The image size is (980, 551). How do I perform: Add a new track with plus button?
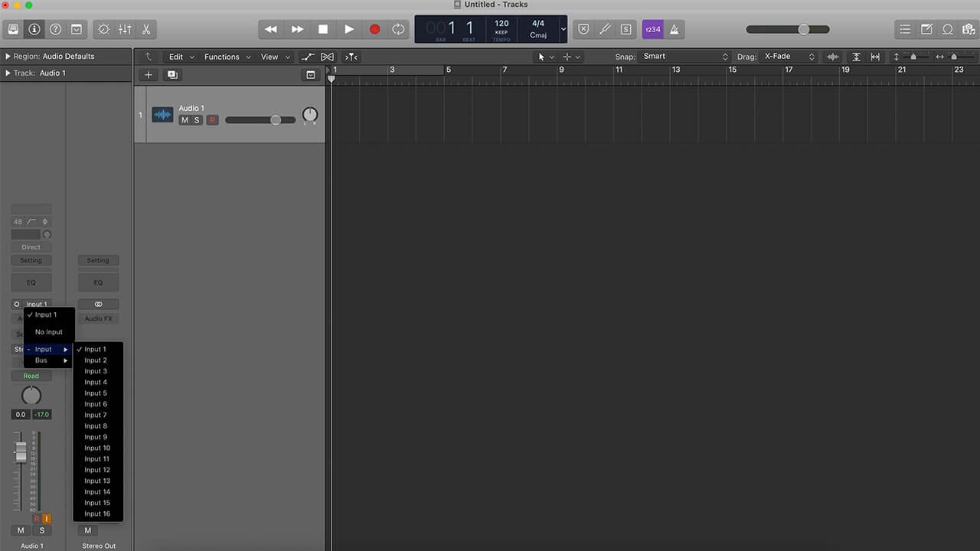[149, 75]
